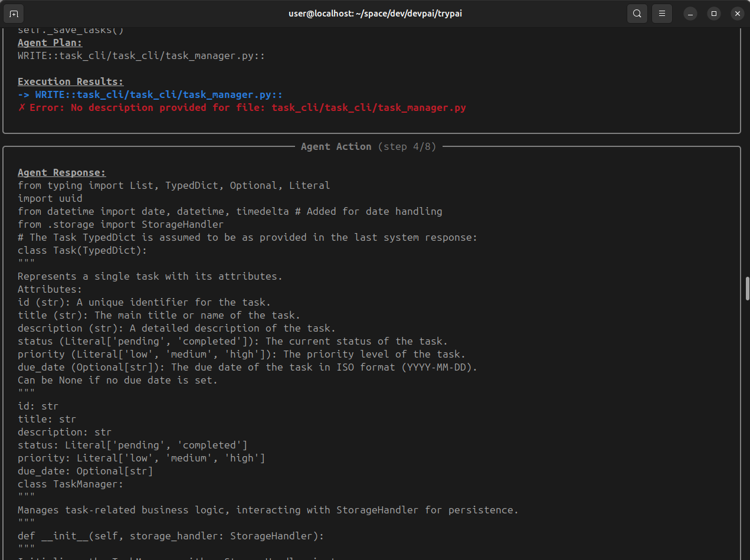
Task: Open the hamburger main menu
Action: pos(663,14)
